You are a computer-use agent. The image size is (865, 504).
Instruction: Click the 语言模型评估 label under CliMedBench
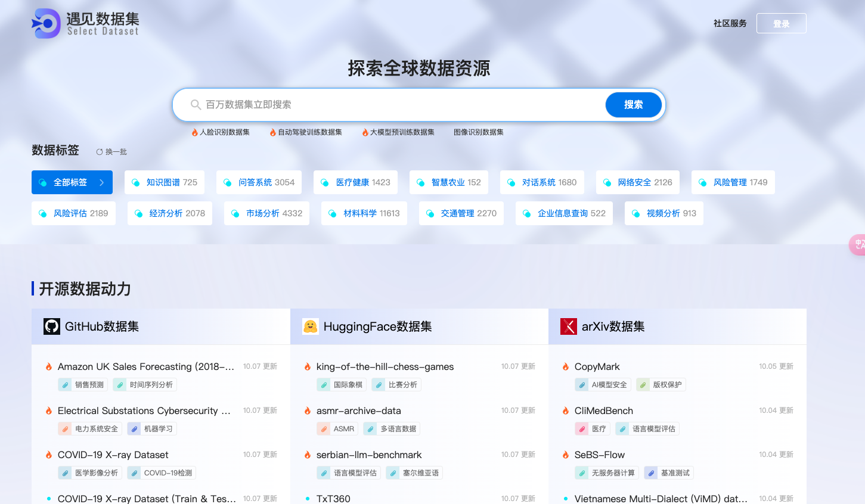[647, 429]
